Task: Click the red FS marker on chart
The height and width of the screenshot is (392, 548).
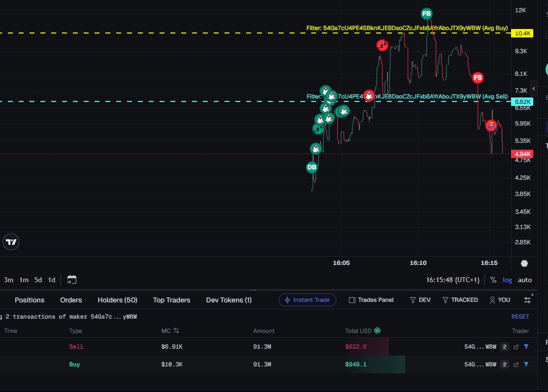Action: coord(478,78)
